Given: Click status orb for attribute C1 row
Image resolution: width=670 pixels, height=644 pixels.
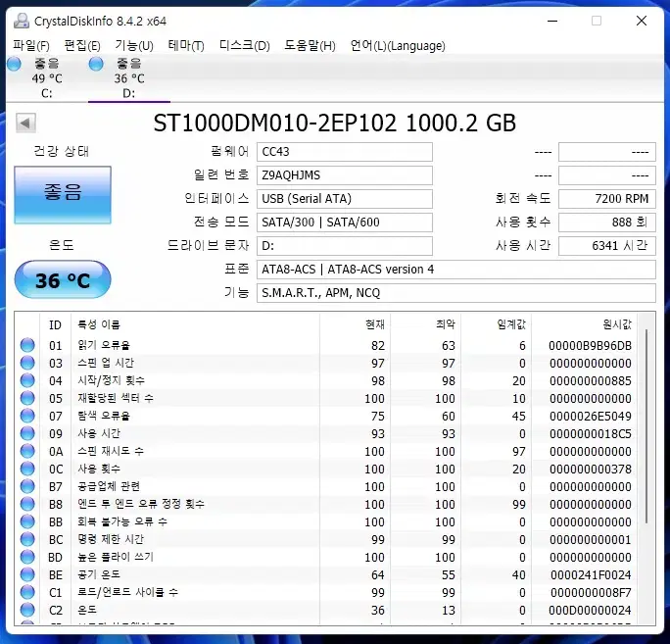Looking at the screenshot, I should coord(27,592).
